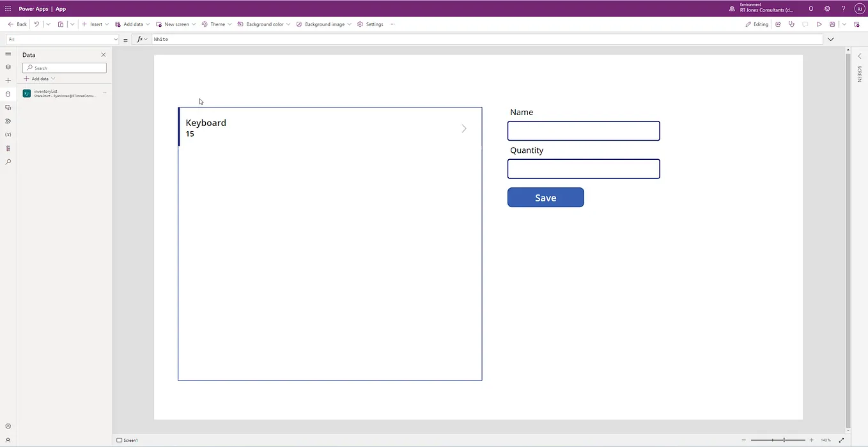
Task: Open the Search panel in the left rail
Action: click(x=8, y=161)
